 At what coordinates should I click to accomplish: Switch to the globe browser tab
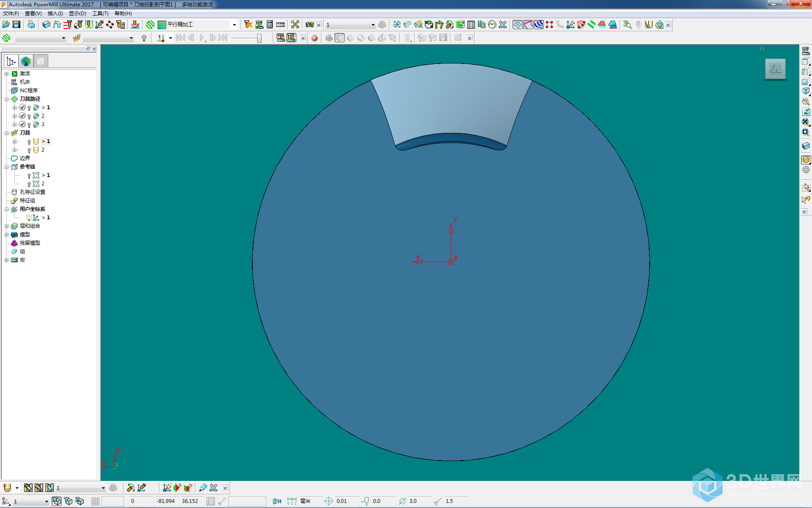point(26,61)
